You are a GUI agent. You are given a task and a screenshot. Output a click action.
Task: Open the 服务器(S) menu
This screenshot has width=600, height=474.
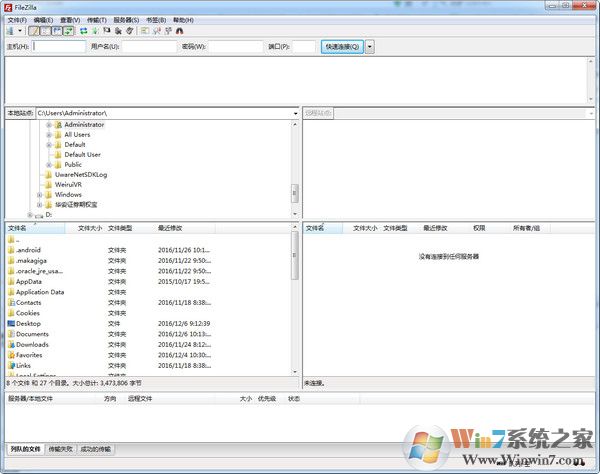point(126,19)
